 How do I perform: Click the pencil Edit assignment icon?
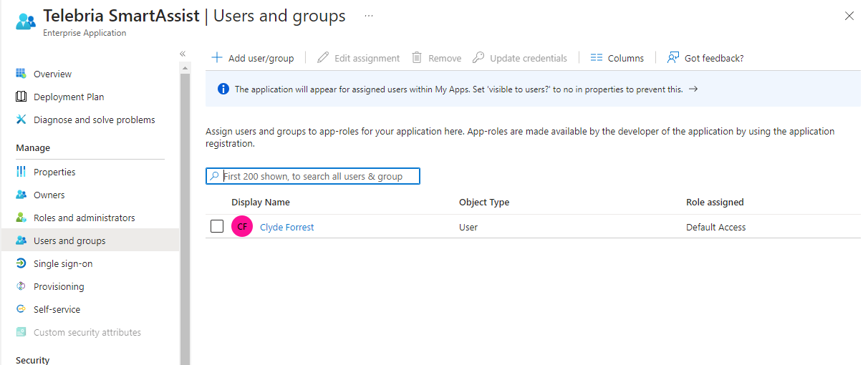(323, 58)
